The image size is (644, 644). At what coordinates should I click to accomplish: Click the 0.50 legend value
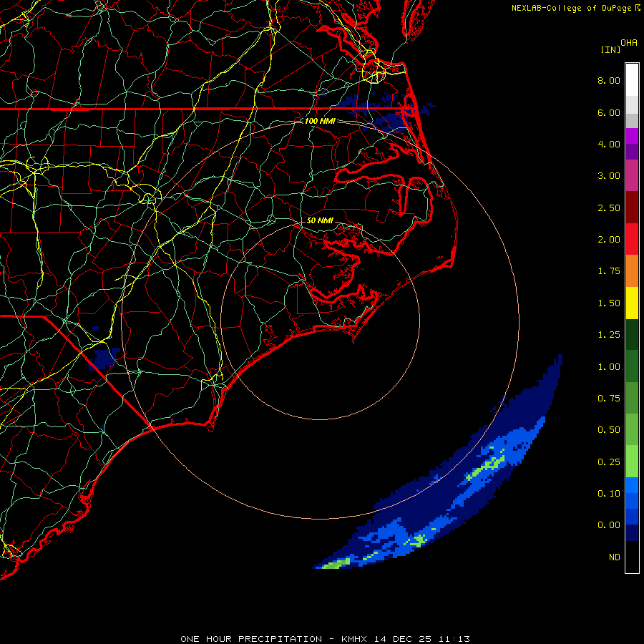click(x=609, y=430)
